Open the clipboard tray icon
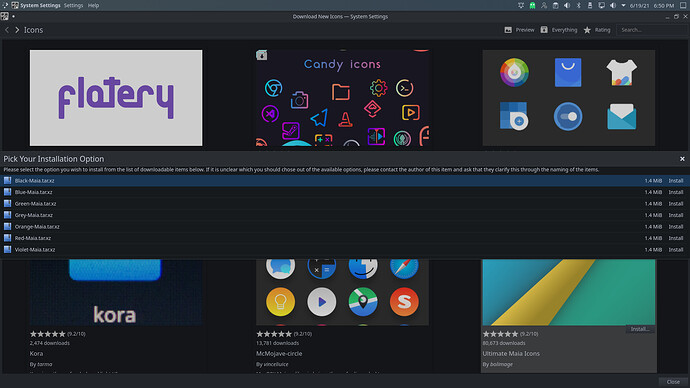Viewport: 690px width, 388px height. pyautogui.click(x=555, y=5)
